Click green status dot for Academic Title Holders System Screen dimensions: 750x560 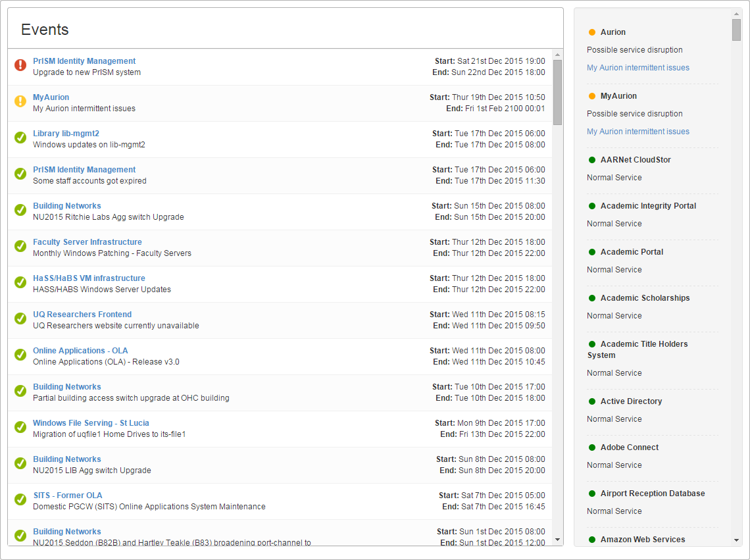click(x=591, y=344)
